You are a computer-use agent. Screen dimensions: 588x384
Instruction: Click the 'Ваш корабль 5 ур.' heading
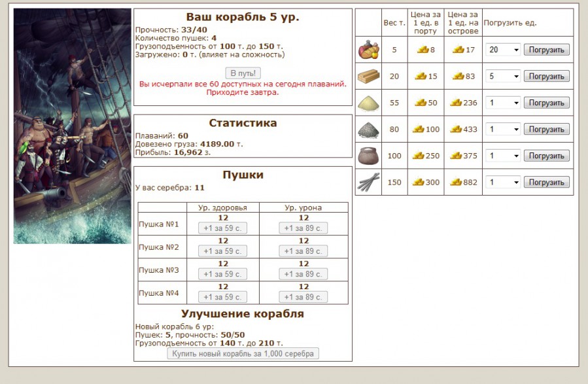pos(243,17)
